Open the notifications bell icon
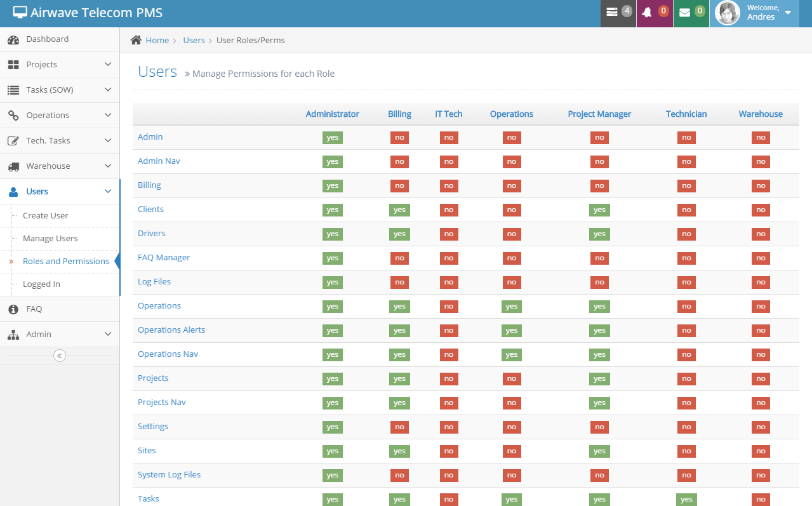Image resolution: width=812 pixels, height=506 pixels. 647,13
